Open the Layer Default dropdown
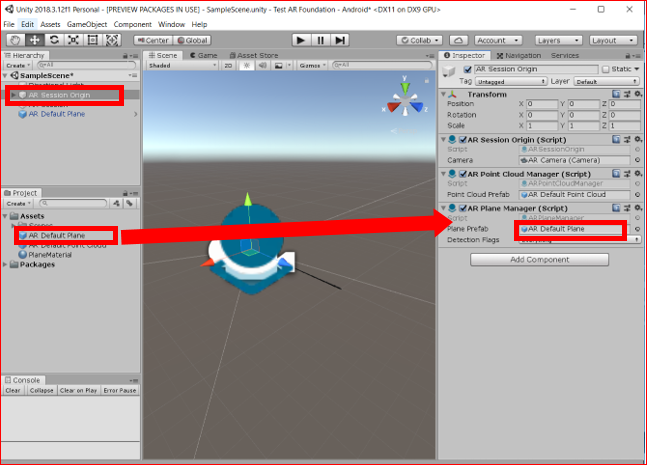This screenshot has height=465, width=647. coord(607,82)
